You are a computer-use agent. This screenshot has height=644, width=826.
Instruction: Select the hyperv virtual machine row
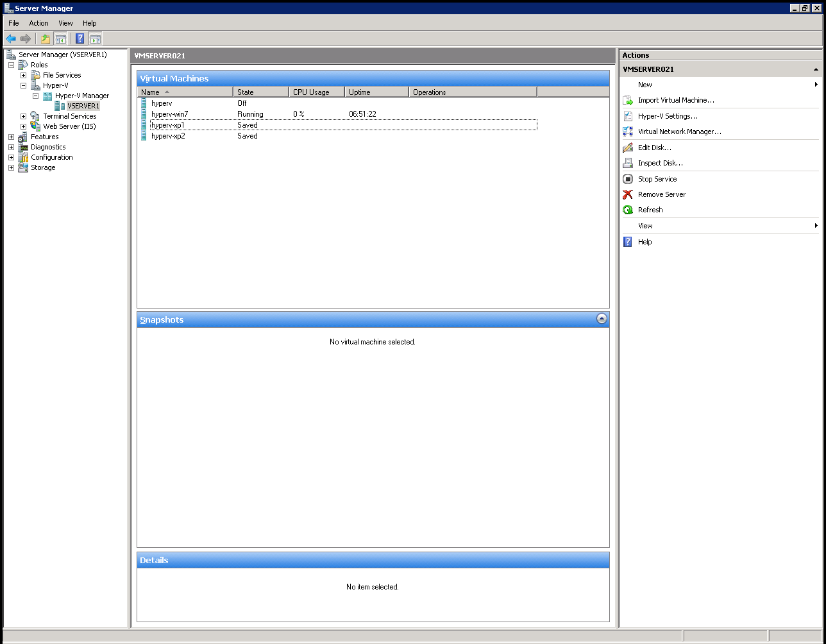(x=338, y=103)
